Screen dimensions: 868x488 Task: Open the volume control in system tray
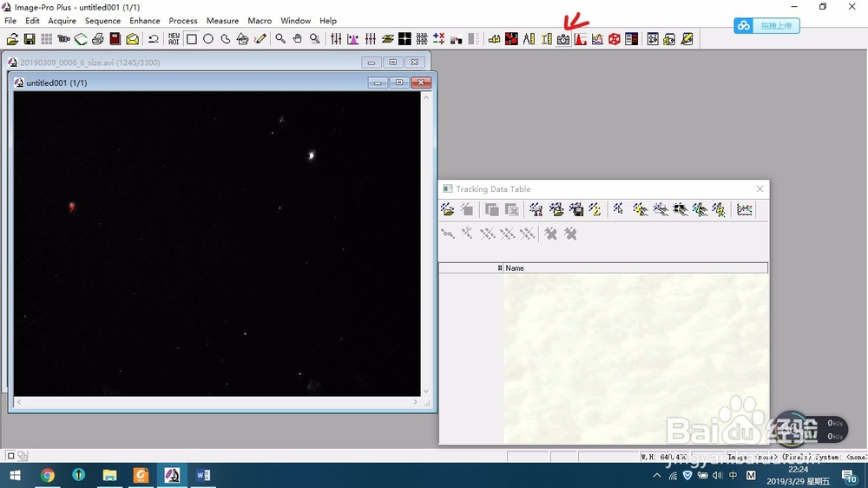tap(718, 475)
